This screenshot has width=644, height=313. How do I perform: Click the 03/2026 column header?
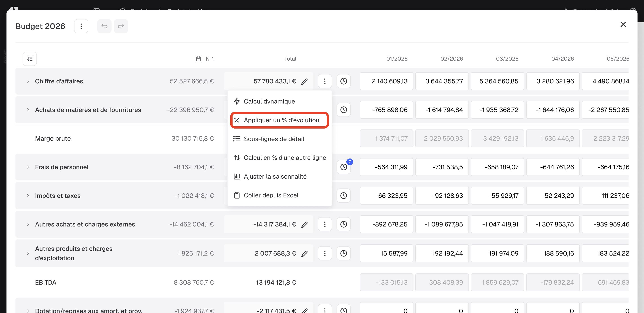tap(507, 59)
